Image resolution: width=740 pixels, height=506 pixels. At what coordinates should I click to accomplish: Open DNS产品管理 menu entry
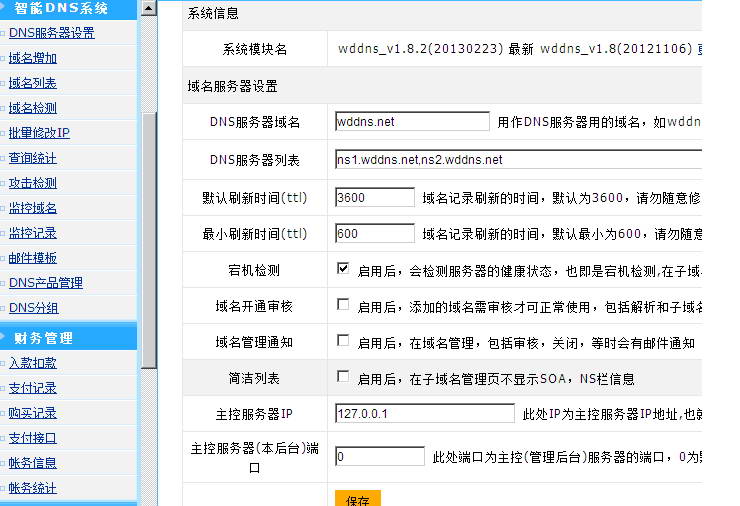tap(45, 283)
